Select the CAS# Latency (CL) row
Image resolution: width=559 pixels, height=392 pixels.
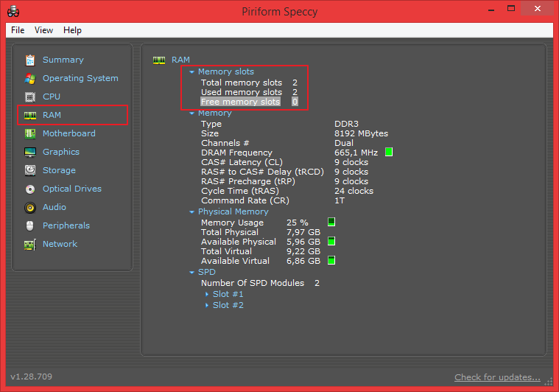285,163
